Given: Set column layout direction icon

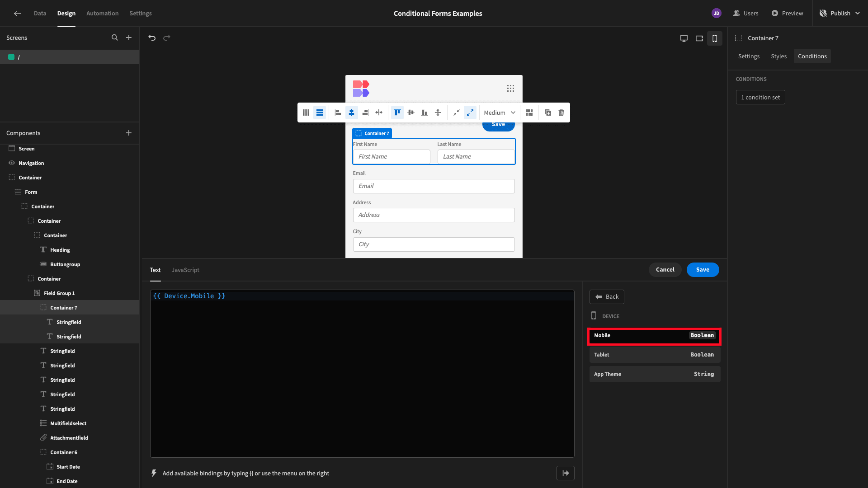Looking at the screenshot, I should click(306, 113).
